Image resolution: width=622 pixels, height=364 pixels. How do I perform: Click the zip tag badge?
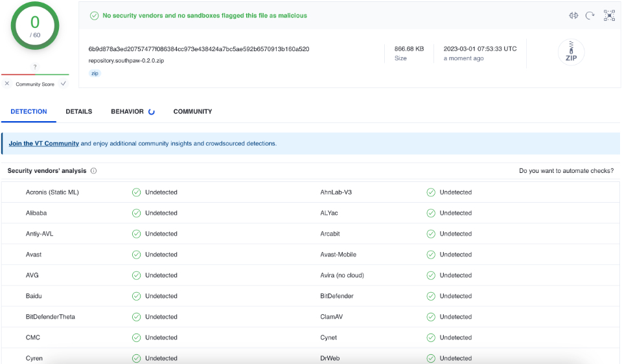95,73
